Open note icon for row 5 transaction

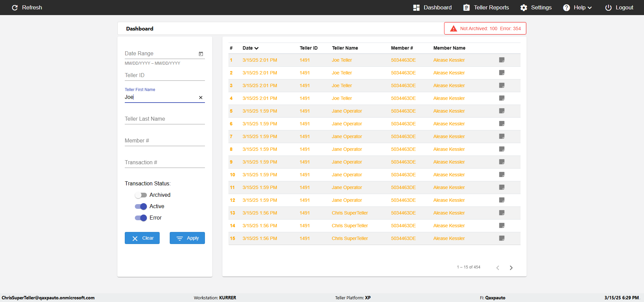pyautogui.click(x=502, y=111)
